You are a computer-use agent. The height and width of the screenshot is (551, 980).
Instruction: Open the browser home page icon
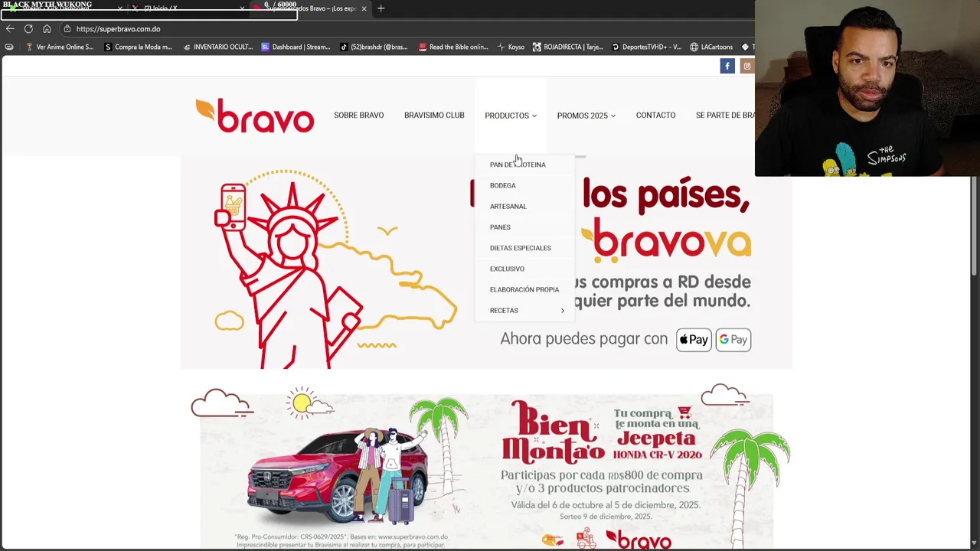(47, 29)
